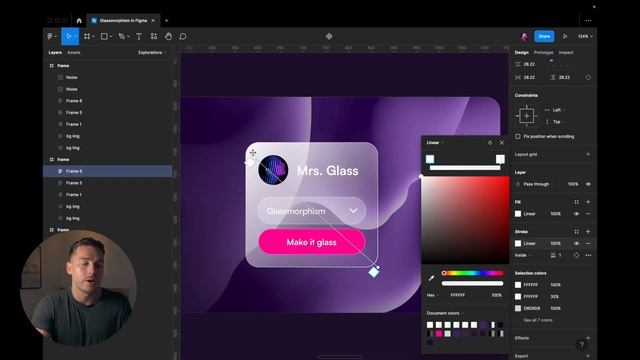Click the Mrs. Glass avatar image
Screen dimensions: 640x360
273,170
